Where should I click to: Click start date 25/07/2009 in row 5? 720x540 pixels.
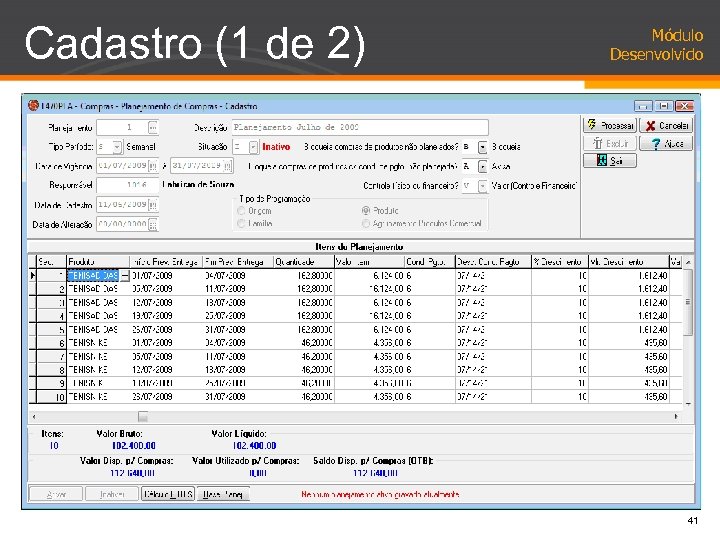click(x=166, y=330)
